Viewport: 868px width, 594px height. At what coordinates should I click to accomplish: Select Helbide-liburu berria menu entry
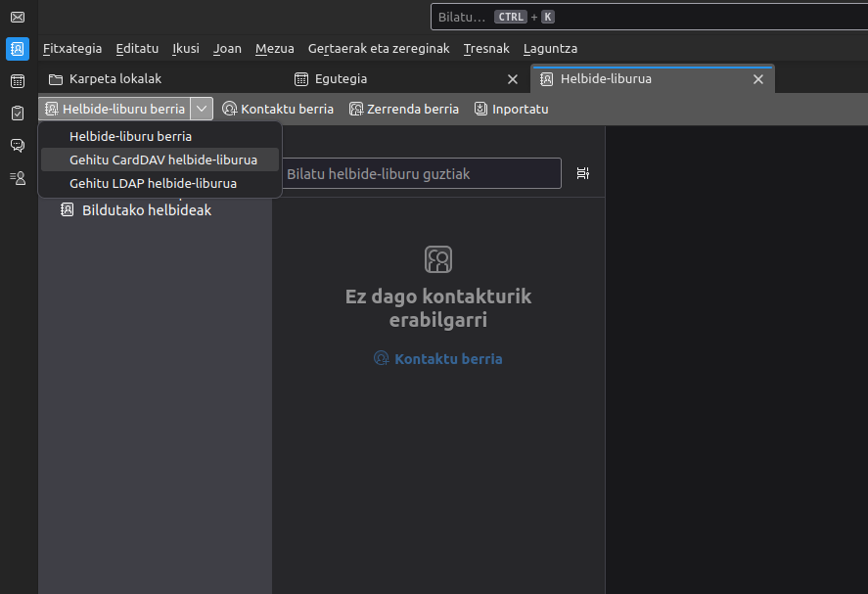point(130,136)
